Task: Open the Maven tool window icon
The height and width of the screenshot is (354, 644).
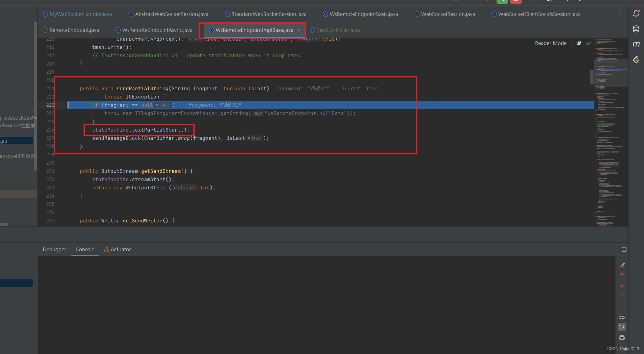Action: click(x=636, y=44)
